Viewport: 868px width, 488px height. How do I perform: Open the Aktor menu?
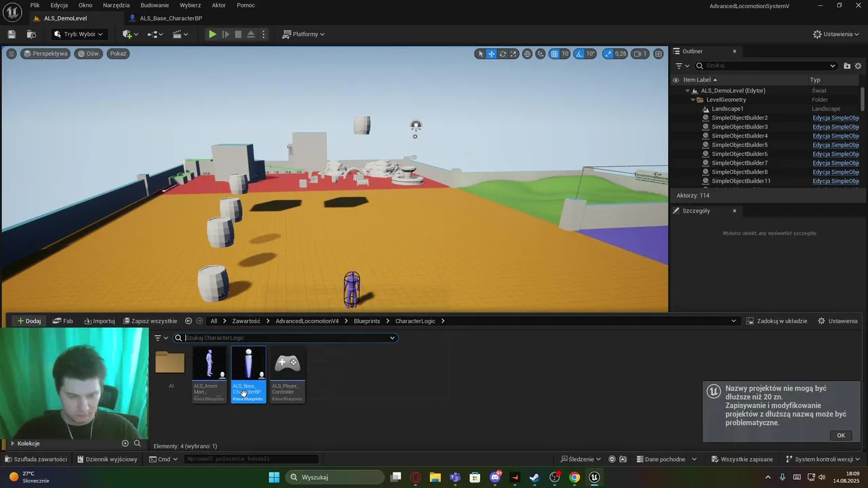click(218, 5)
